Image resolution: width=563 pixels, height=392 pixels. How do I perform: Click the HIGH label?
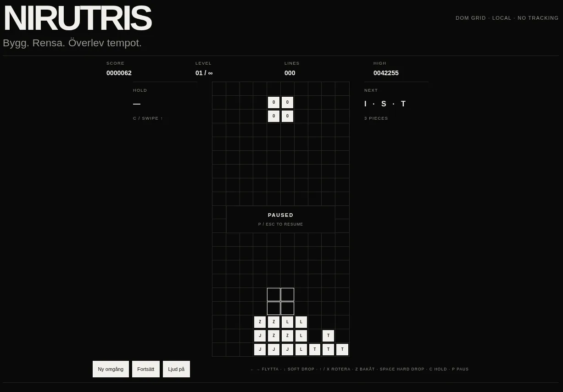pos(380,63)
